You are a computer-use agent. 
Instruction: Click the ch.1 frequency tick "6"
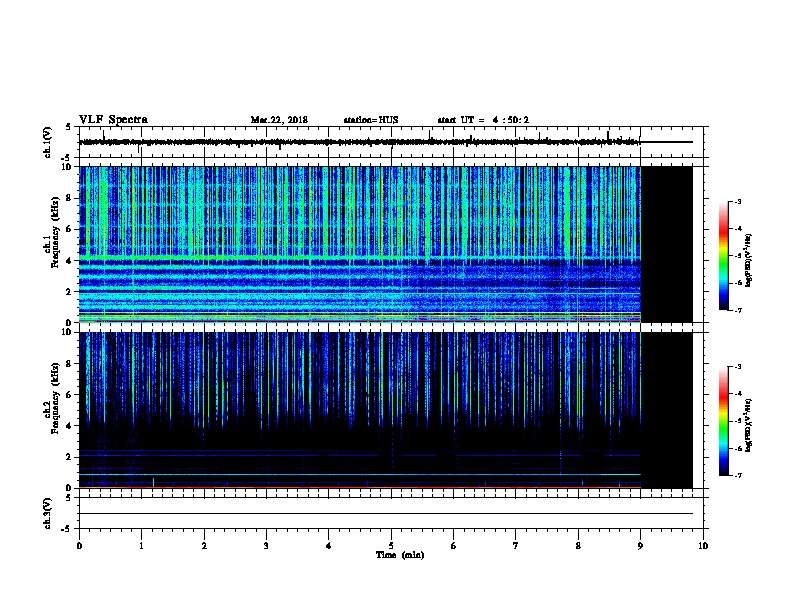point(70,229)
